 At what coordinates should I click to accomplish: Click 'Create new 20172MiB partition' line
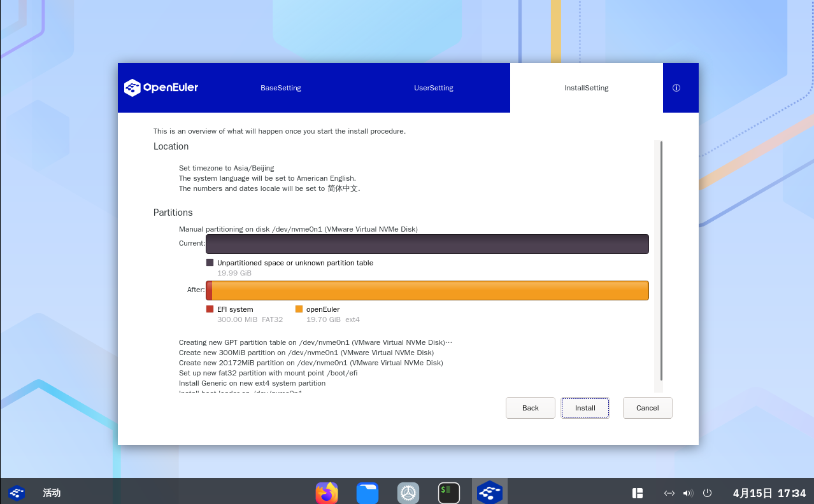click(x=311, y=363)
